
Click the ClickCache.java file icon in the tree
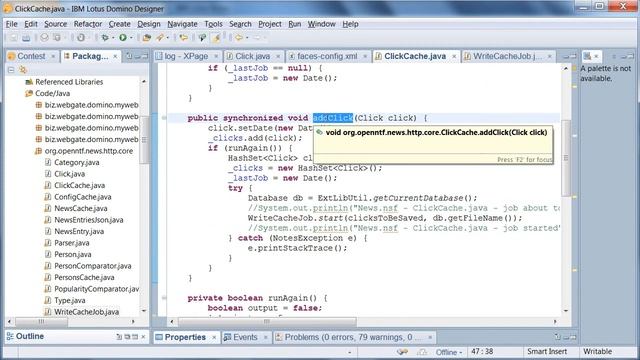(48, 185)
